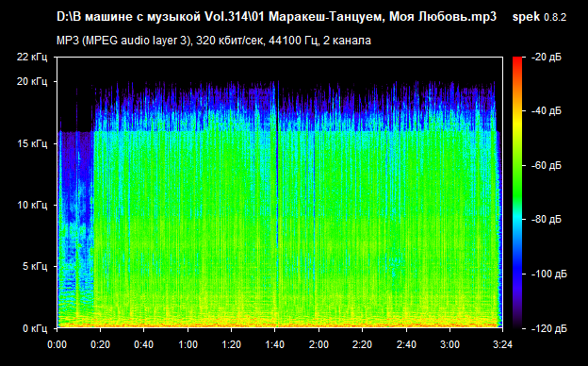Select the 3:24 end time marker
Screen dimensions: 588x366
point(502,344)
